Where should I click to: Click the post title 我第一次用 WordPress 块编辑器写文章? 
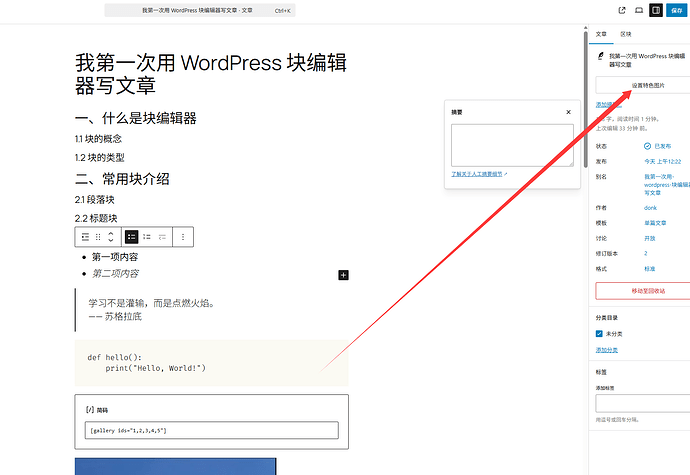(x=211, y=74)
